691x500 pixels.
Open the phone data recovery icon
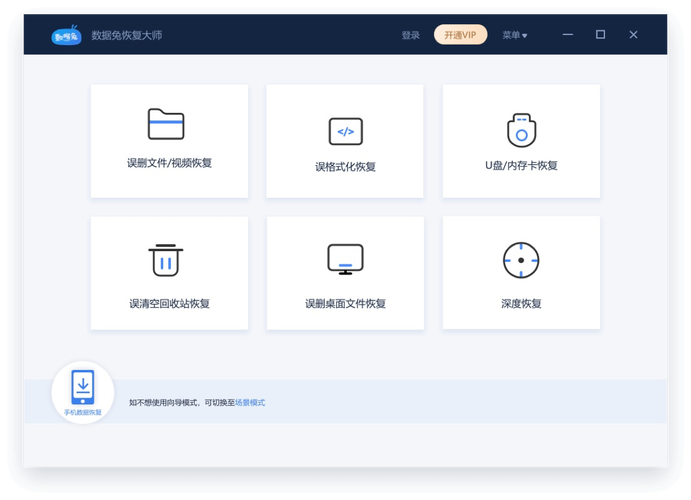click(x=83, y=386)
